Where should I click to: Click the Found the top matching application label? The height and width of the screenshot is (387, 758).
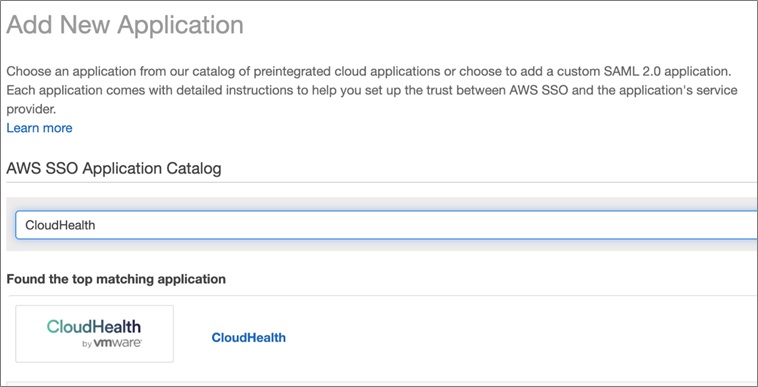(116, 279)
